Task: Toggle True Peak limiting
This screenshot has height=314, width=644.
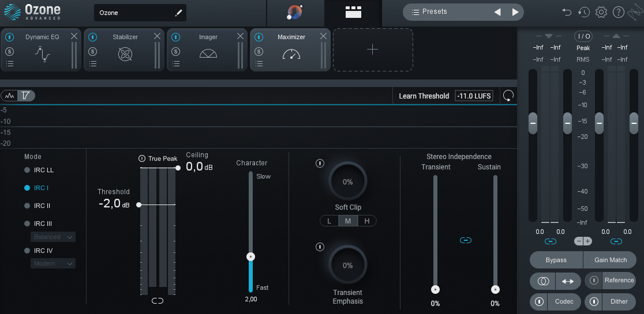Action: [142, 158]
